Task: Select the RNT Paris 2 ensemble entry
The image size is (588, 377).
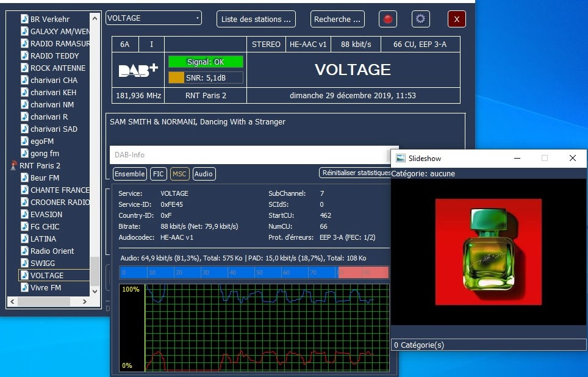Action: pos(40,165)
